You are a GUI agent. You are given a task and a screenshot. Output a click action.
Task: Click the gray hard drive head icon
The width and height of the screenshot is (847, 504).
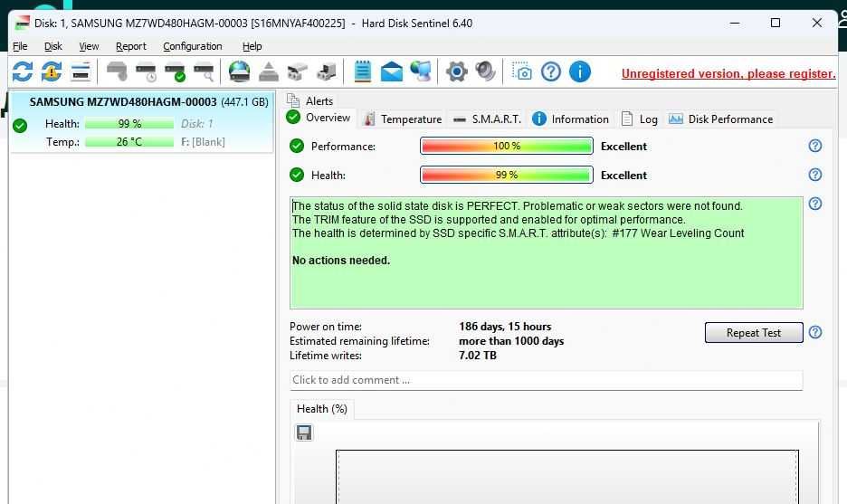[117, 71]
